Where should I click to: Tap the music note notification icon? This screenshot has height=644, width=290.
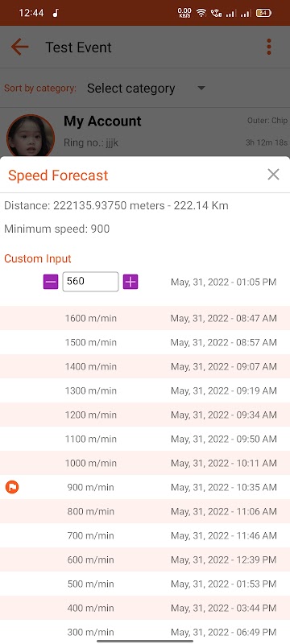(56, 13)
